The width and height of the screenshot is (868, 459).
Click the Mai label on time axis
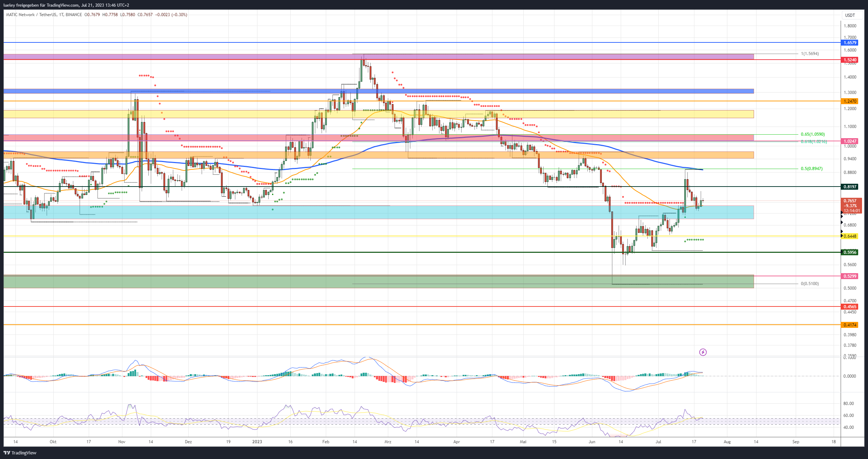click(523, 442)
